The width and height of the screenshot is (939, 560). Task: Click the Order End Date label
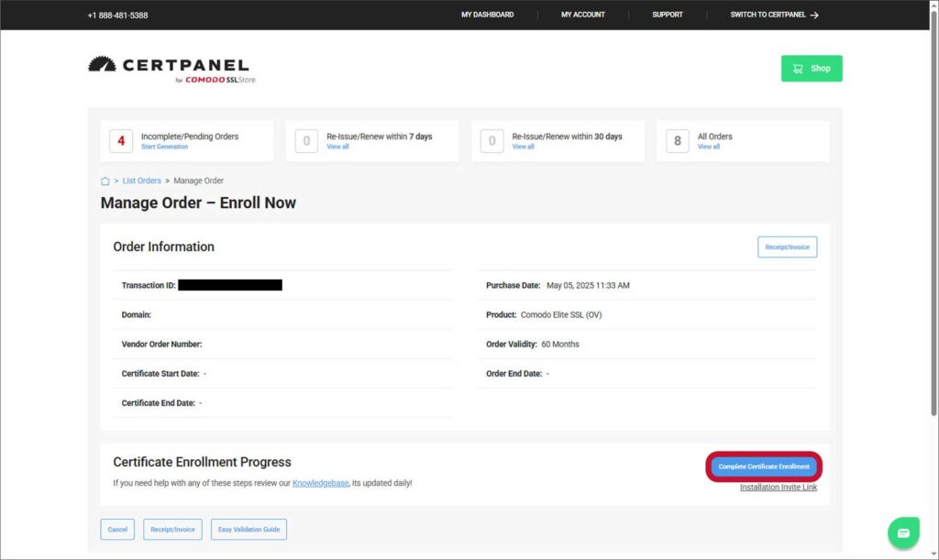514,373
